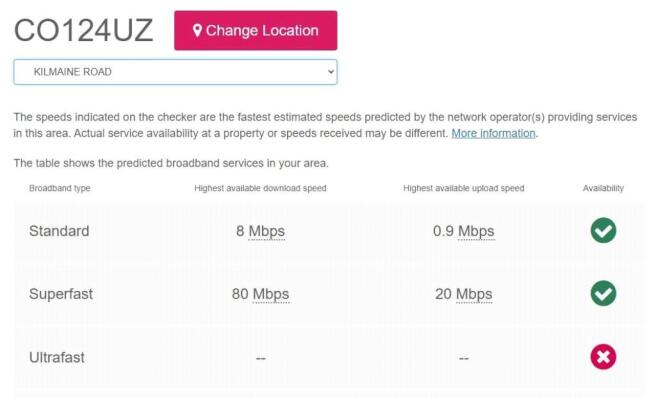This screenshot has width=656, height=398.
Task: Click the CO124UZ postcode heading
Action: pos(84,31)
